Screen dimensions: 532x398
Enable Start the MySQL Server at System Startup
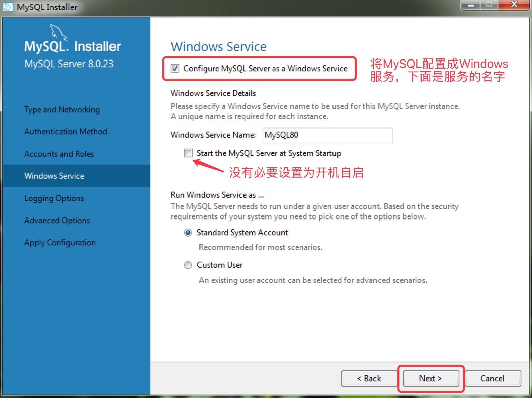click(x=188, y=153)
